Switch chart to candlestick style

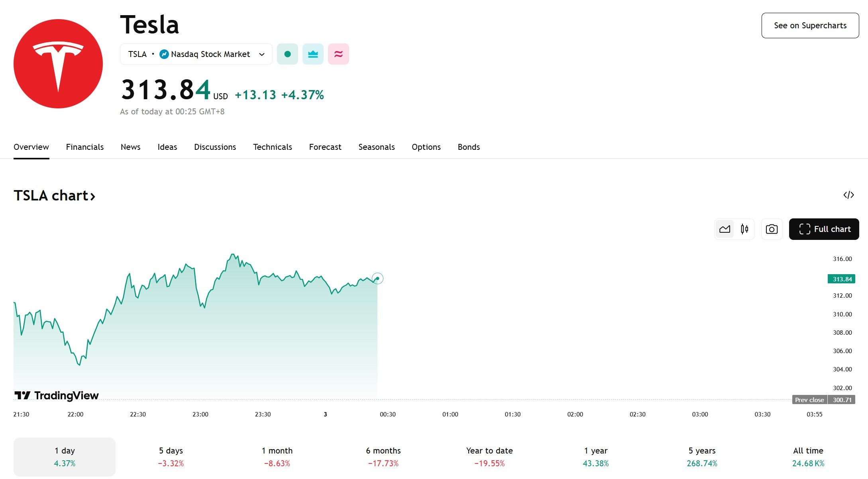[744, 229]
